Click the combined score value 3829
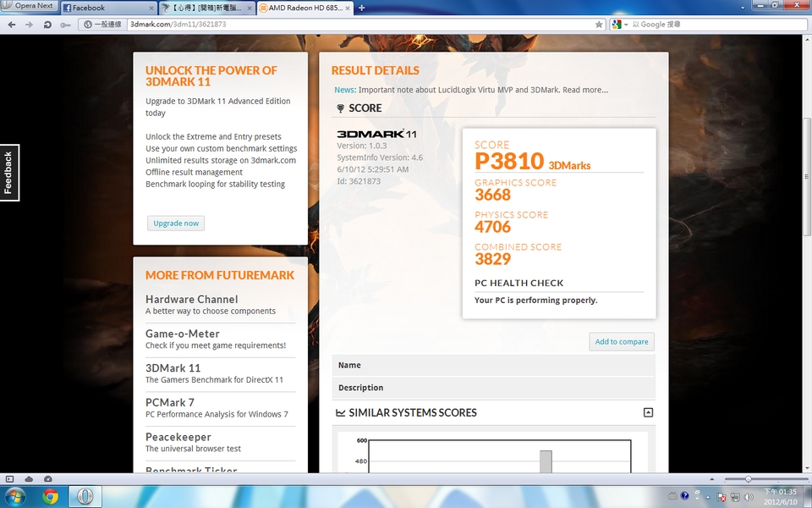Image resolution: width=812 pixels, height=508 pixels. (492, 259)
